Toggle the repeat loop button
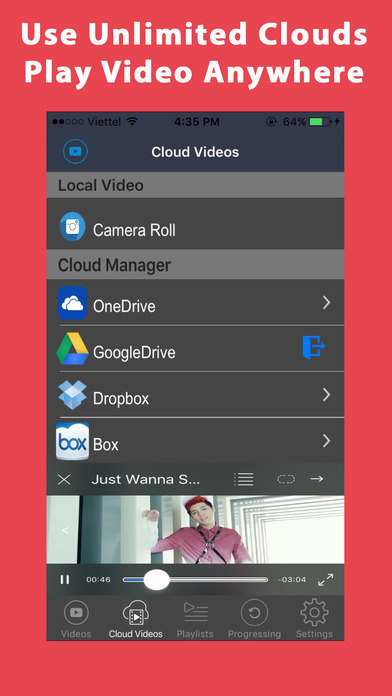 pyautogui.click(x=286, y=479)
